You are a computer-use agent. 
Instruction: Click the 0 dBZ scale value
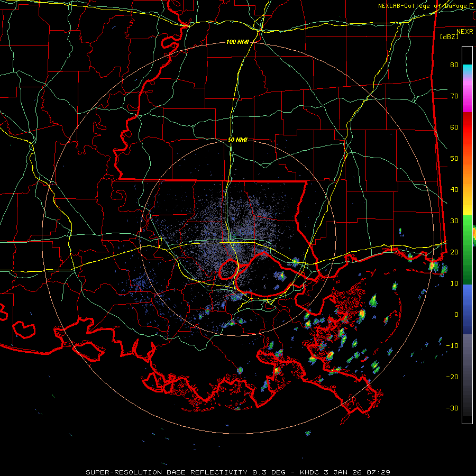pos(456,315)
